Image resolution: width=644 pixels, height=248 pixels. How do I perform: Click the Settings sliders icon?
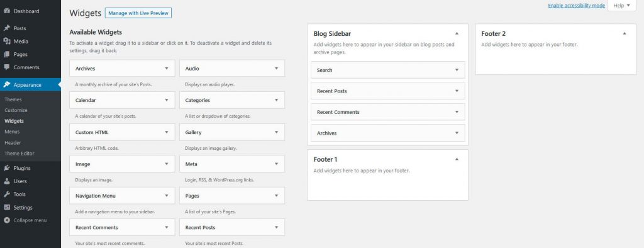(6, 207)
